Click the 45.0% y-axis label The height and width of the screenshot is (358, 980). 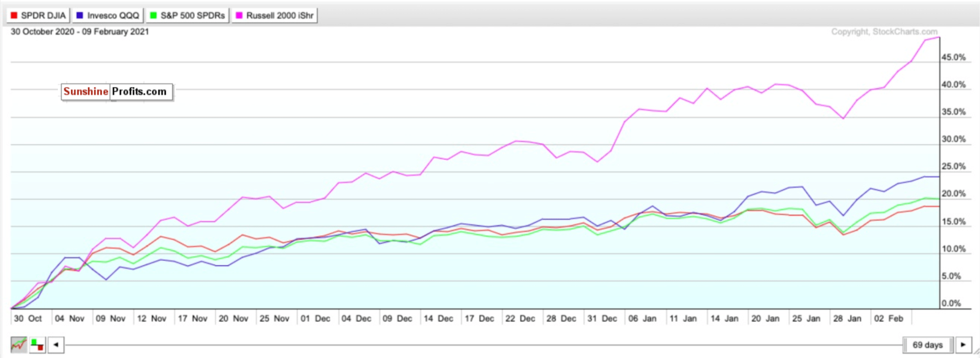click(953, 57)
